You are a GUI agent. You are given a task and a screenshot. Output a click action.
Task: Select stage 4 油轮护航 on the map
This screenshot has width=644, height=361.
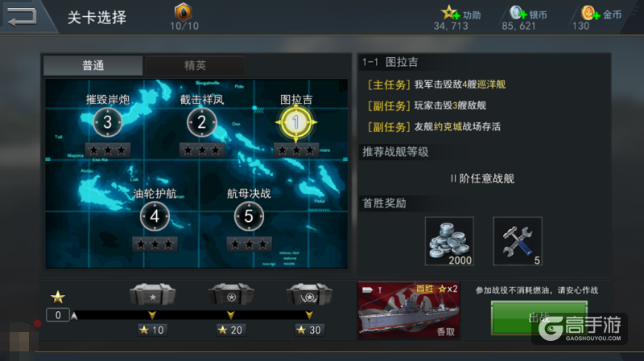click(x=155, y=216)
